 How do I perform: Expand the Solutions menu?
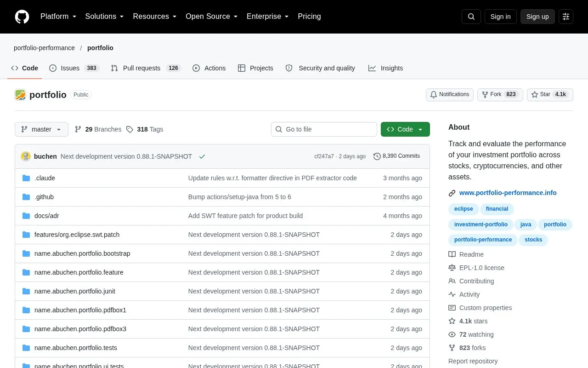pos(105,17)
